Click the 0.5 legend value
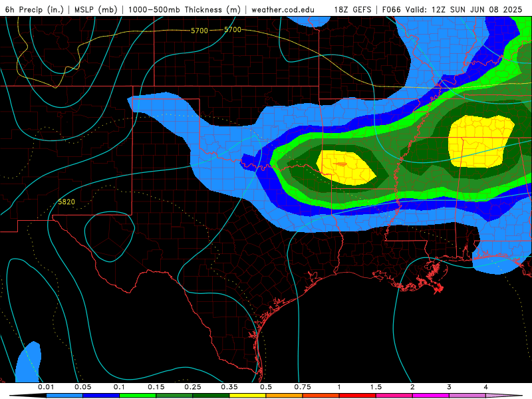The width and height of the screenshot is (532, 399). pyautogui.click(x=266, y=387)
